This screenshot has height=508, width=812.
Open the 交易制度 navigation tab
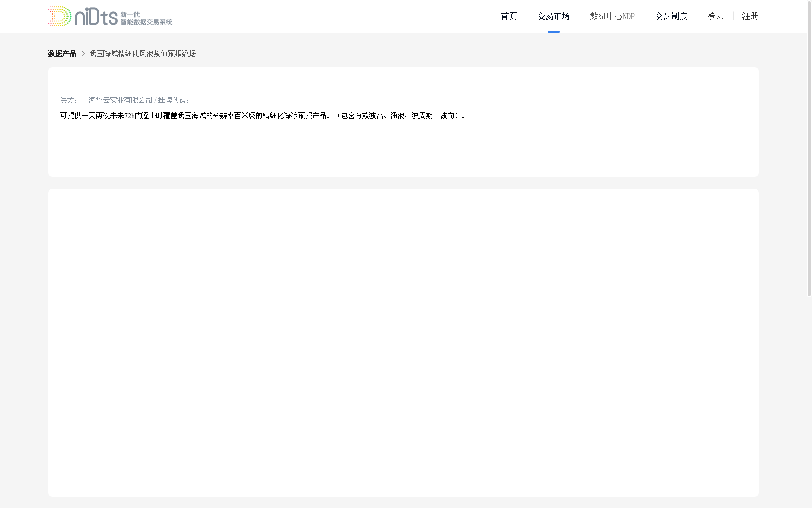[x=671, y=16]
